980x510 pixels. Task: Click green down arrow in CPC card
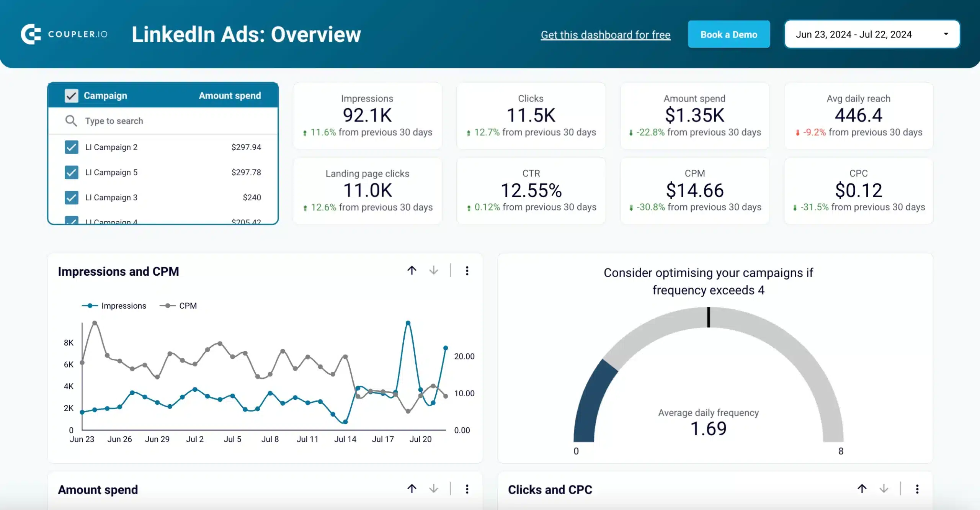tap(795, 208)
